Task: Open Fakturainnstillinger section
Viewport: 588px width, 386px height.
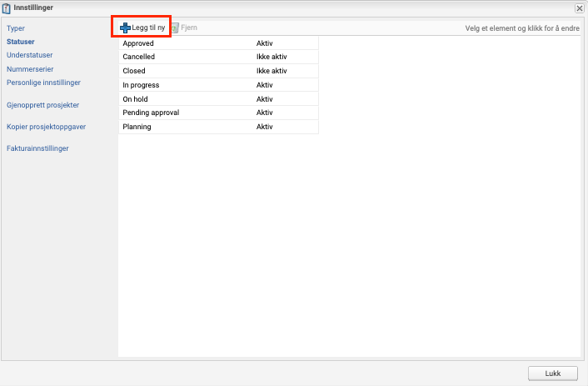Action: click(x=37, y=148)
